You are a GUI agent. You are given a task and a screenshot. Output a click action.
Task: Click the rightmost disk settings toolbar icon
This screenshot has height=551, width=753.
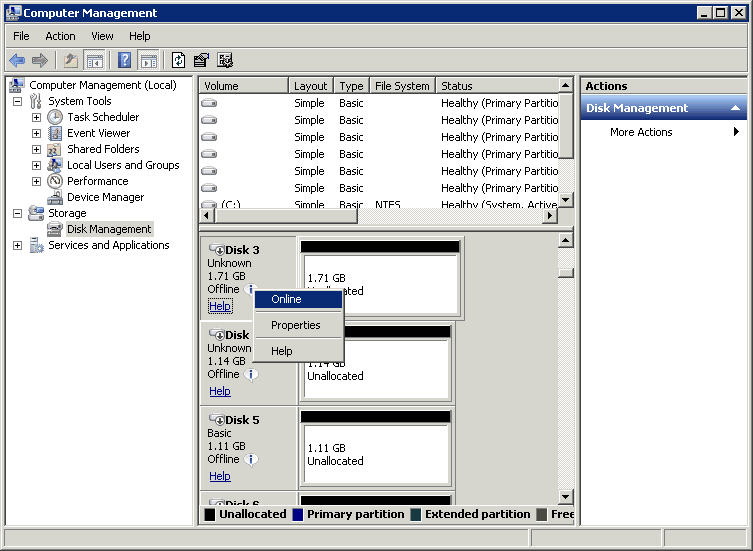pyautogui.click(x=225, y=61)
